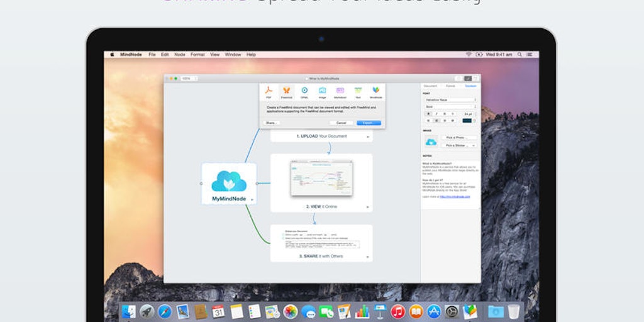
Task: Set text alignment to justified
Action: [x=453, y=120]
